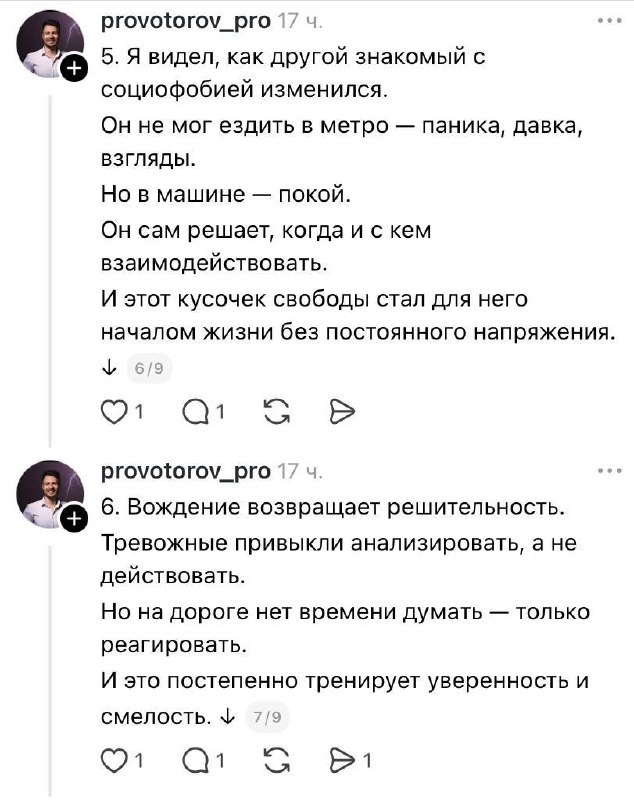Open the 17 ч. timestamp on second post
The image size is (634, 800).
click(299, 471)
